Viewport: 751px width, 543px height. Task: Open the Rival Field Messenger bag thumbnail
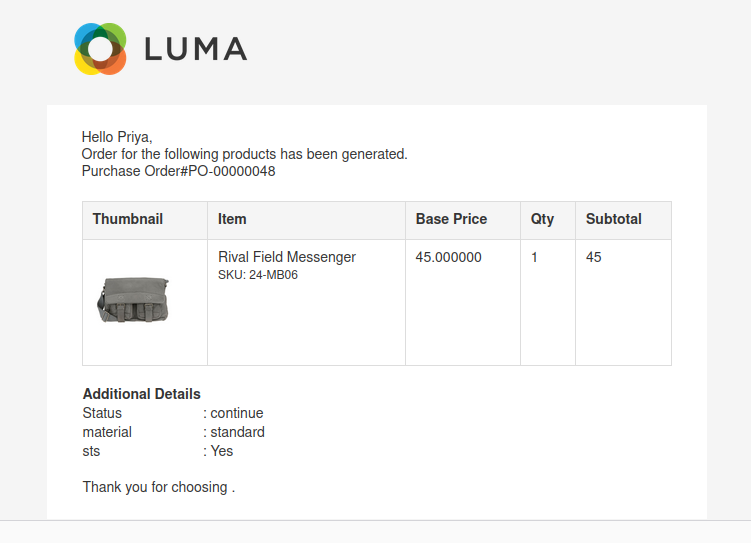tap(134, 299)
